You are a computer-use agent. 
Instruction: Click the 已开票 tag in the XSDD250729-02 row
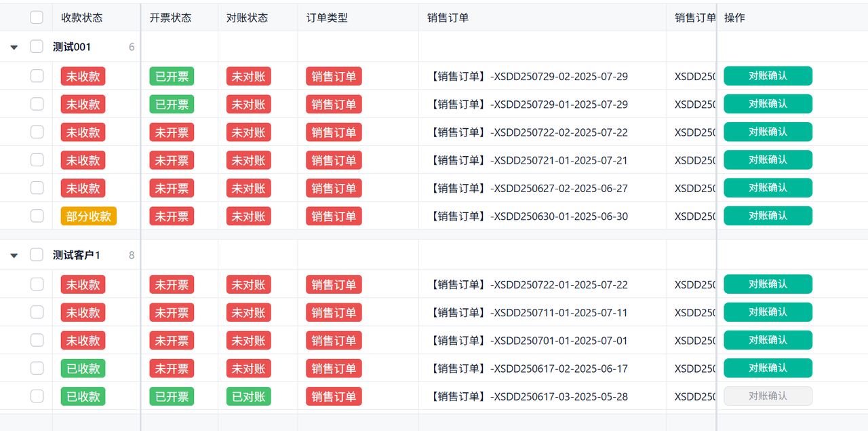coord(172,76)
